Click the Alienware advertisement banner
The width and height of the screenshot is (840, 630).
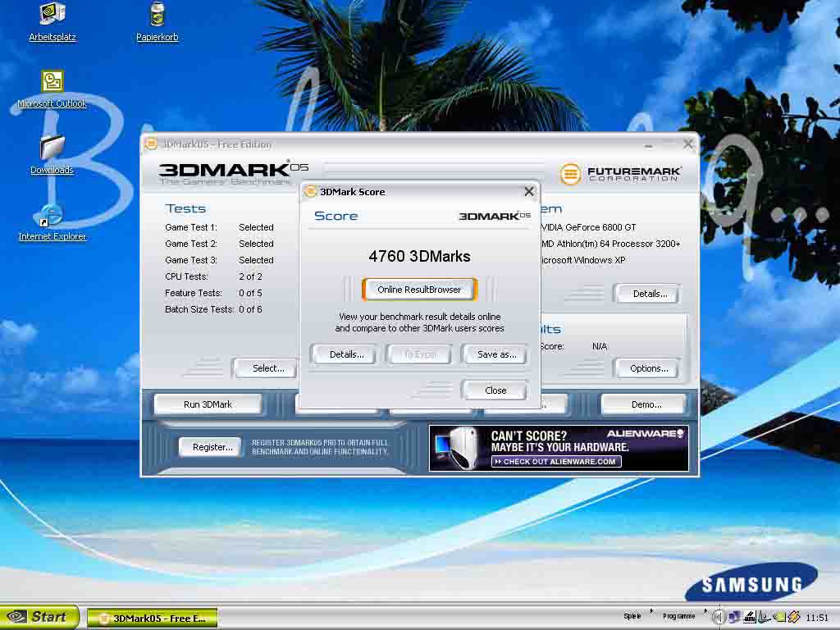pos(559,448)
